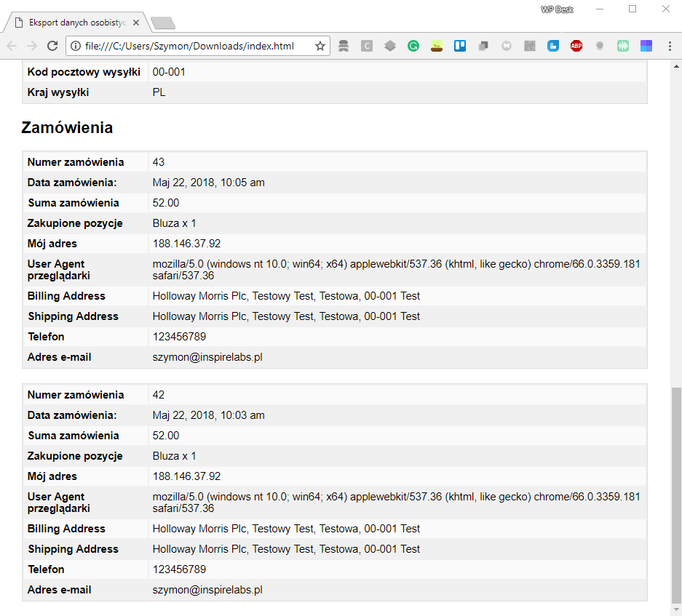Viewport: 682px width, 616px height.
Task: Click the Zamówienia heading
Action: click(67, 128)
